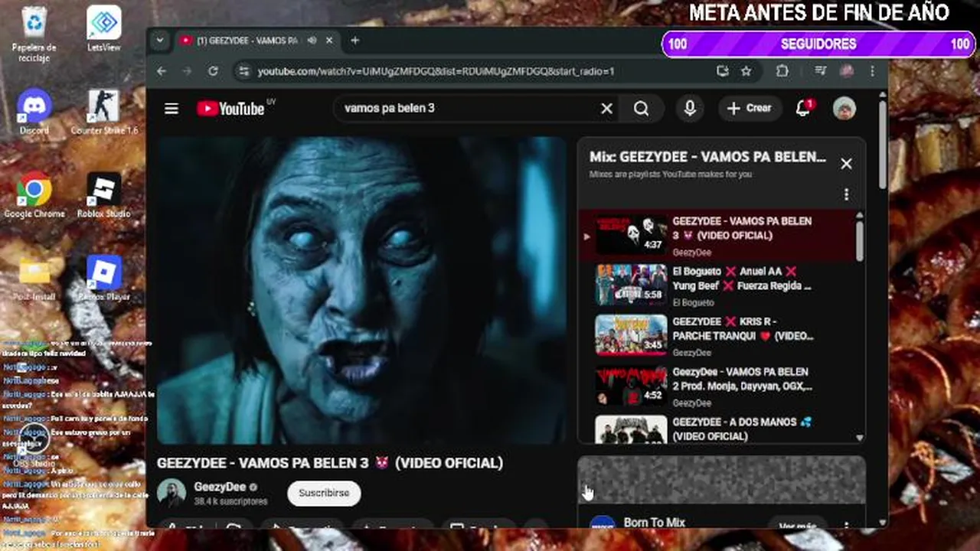Open Google Chrome desktop shortcut
Screen dimensions: 980x551
[34, 196]
